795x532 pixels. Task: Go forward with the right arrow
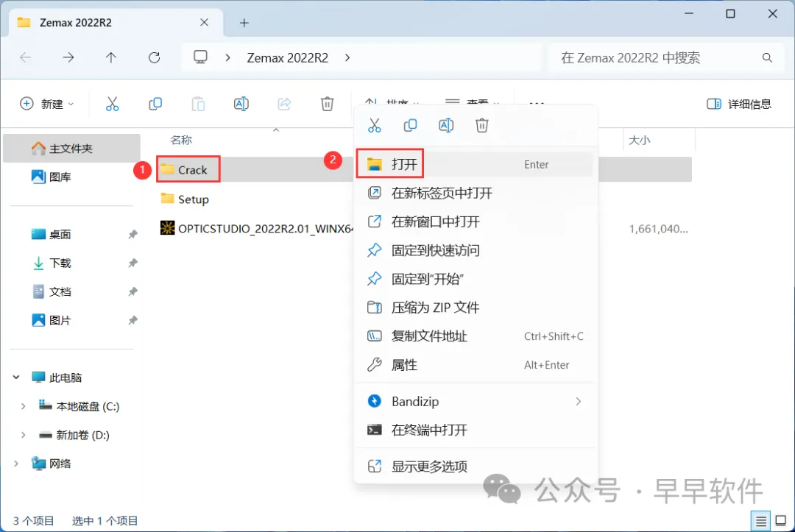tap(68, 57)
